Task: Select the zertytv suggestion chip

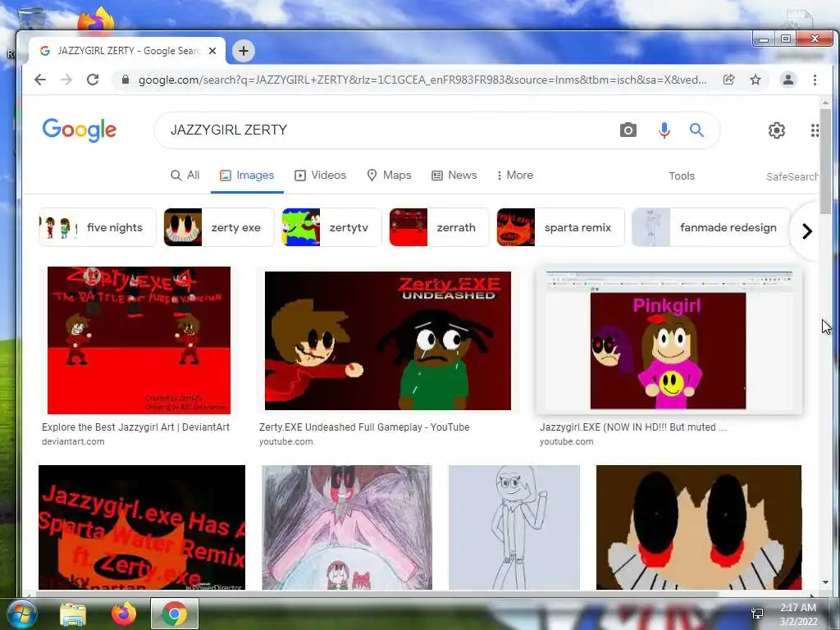Action: 331,227
